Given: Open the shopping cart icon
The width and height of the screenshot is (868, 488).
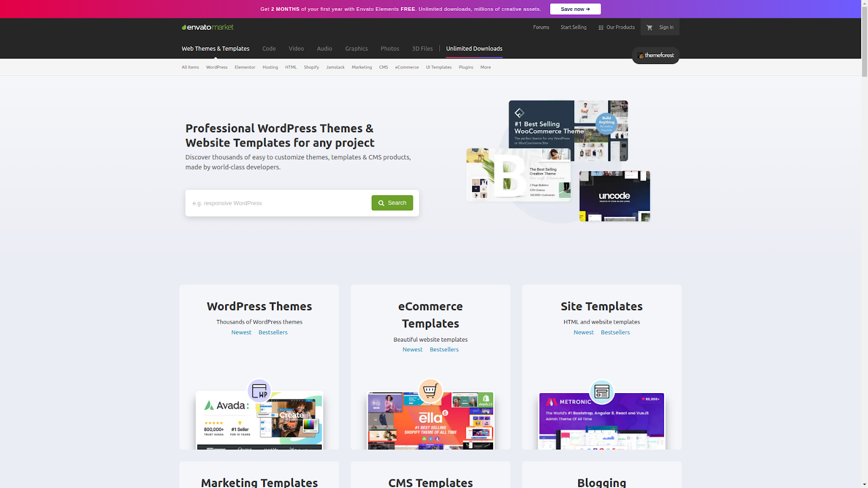Looking at the screenshot, I should tap(649, 27).
